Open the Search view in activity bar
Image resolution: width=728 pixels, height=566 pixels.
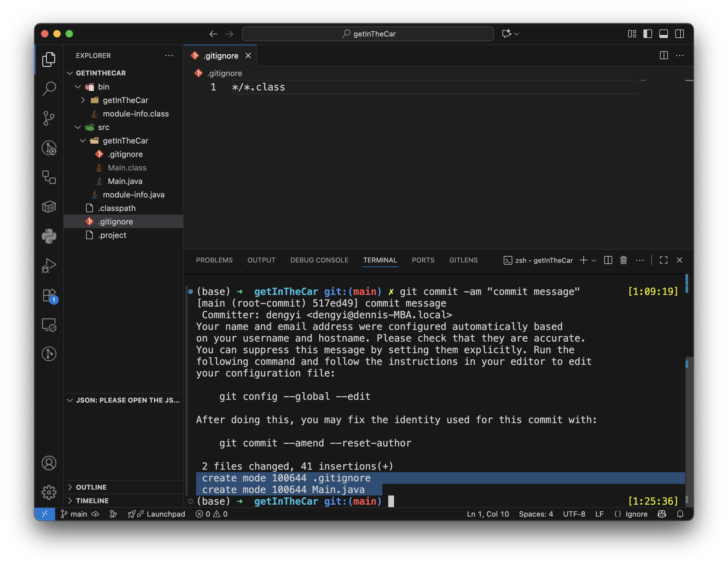[49, 89]
